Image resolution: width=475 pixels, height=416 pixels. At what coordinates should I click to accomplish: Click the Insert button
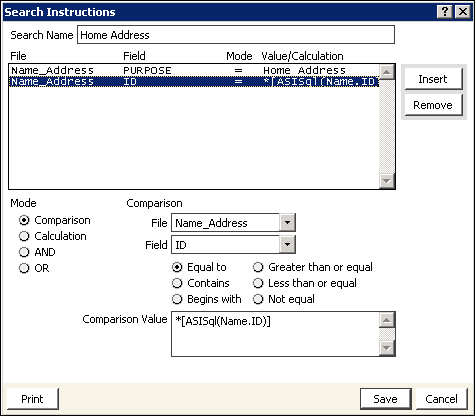433,79
